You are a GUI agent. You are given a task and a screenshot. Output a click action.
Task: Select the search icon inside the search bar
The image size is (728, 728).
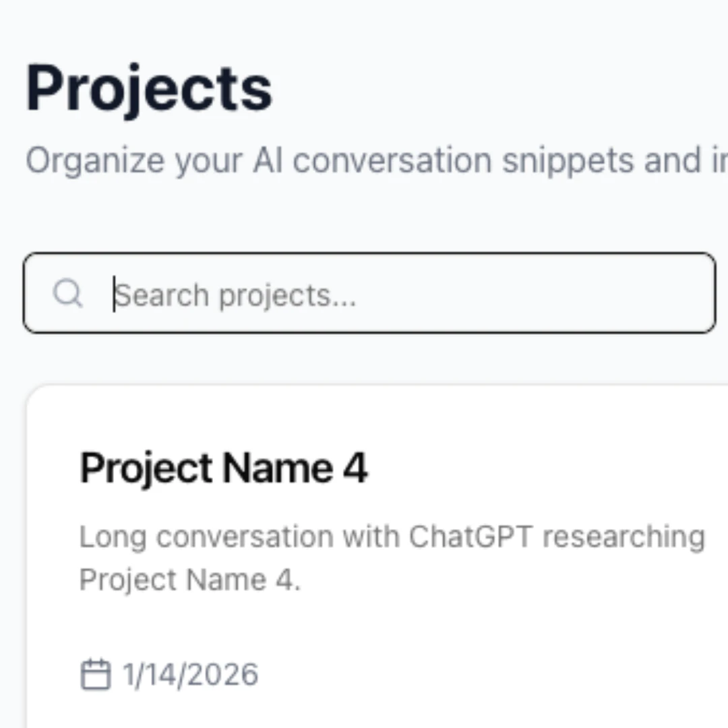(67, 294)
